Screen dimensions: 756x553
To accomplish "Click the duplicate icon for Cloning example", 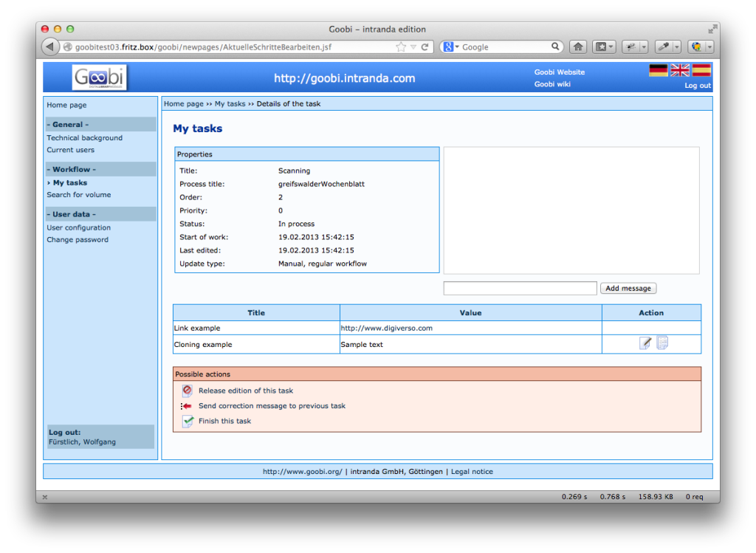I will (x=662, y=343).
